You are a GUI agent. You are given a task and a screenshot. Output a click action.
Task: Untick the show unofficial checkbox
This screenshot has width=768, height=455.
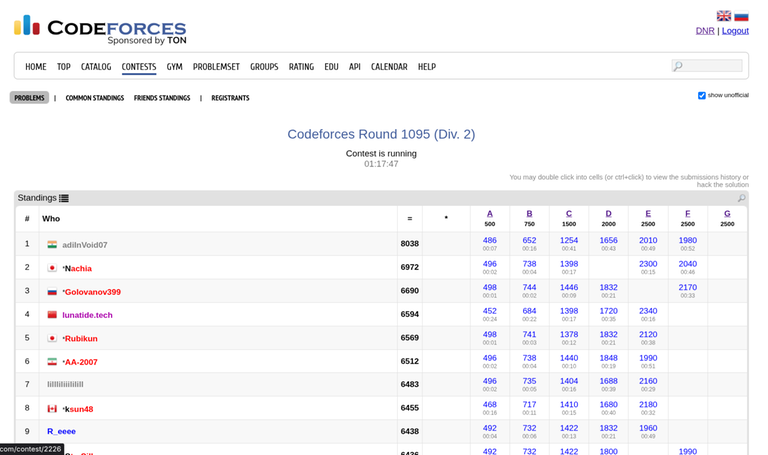click(x=702, y=96)
